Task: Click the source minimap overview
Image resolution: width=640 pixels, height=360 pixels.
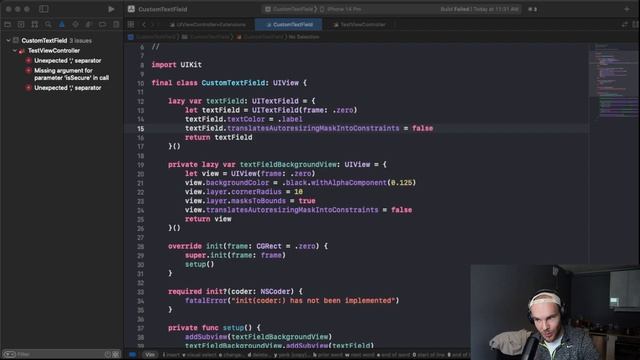Action: pyautogui.click(x=614, y=82)
